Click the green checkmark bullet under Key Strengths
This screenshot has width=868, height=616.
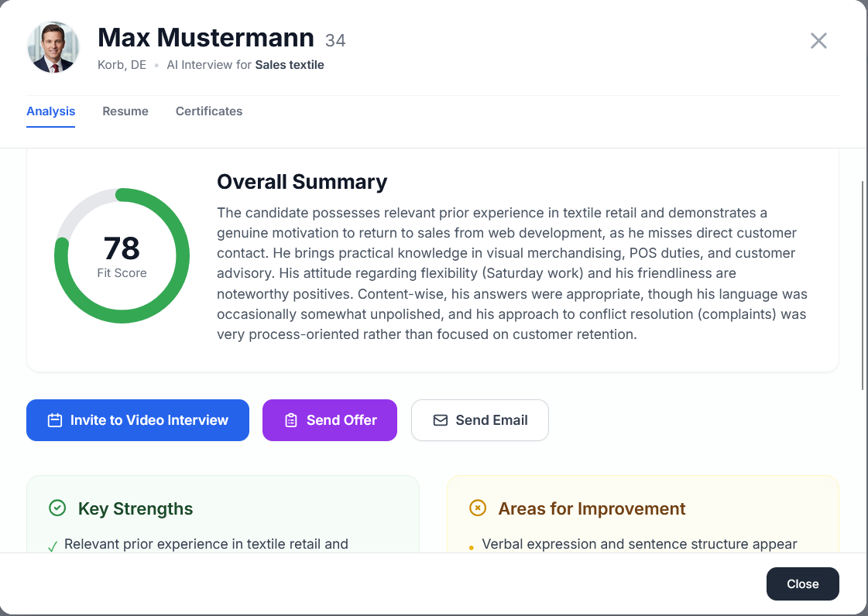click(53, 546)
